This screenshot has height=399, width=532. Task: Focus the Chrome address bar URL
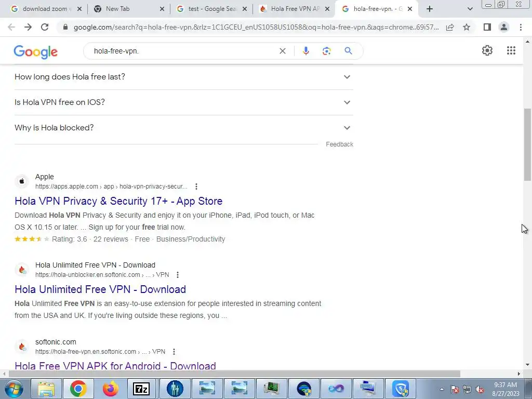click(256, 27)
